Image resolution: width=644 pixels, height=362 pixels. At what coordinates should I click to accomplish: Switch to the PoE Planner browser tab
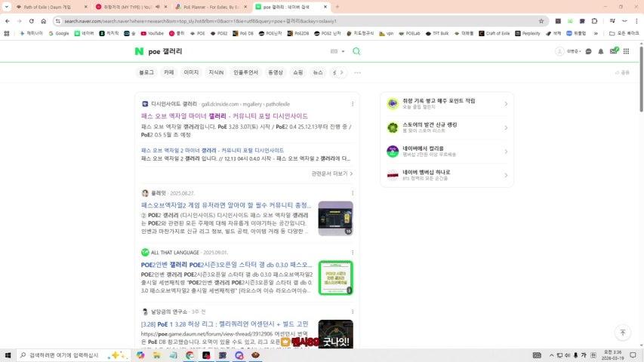pos(211,7)
